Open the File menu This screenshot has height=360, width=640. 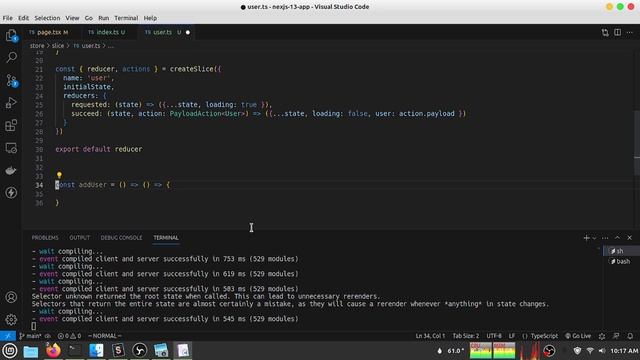coord(7,18)
